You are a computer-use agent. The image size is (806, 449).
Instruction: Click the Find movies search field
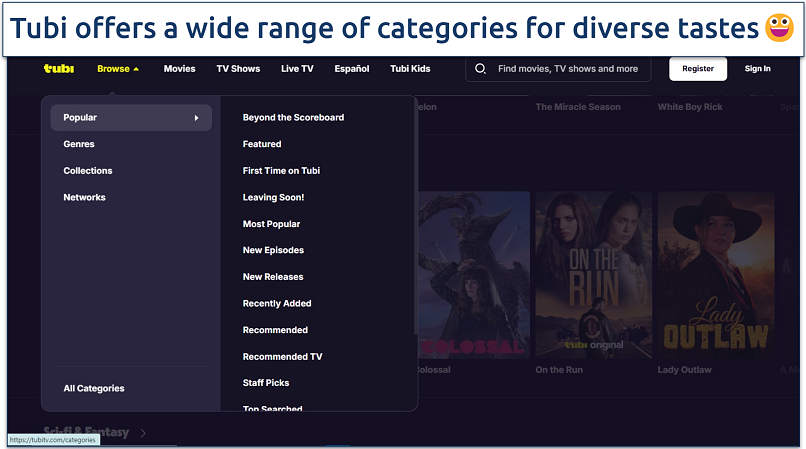(558, 69)
